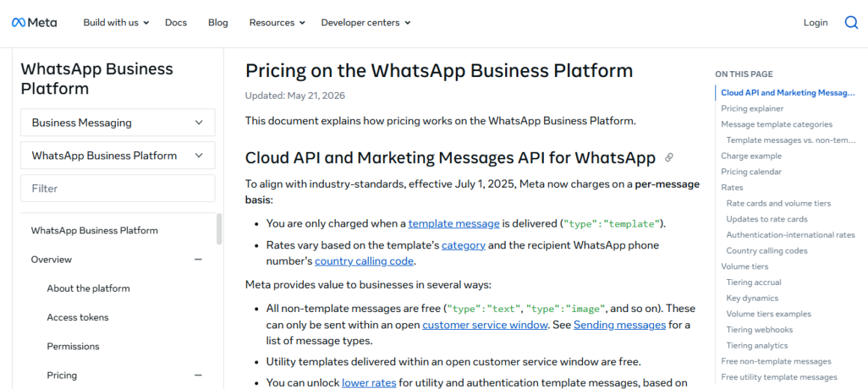Open WhatsApp Business Platform sidebar tree item
868x389 pixels.
click(x=95, y=230)
